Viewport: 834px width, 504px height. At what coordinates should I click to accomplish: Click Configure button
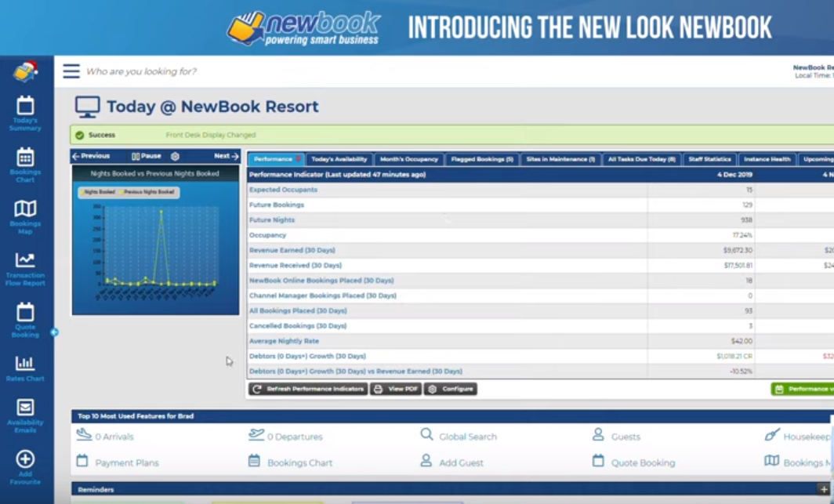click(x=451, y=389)
